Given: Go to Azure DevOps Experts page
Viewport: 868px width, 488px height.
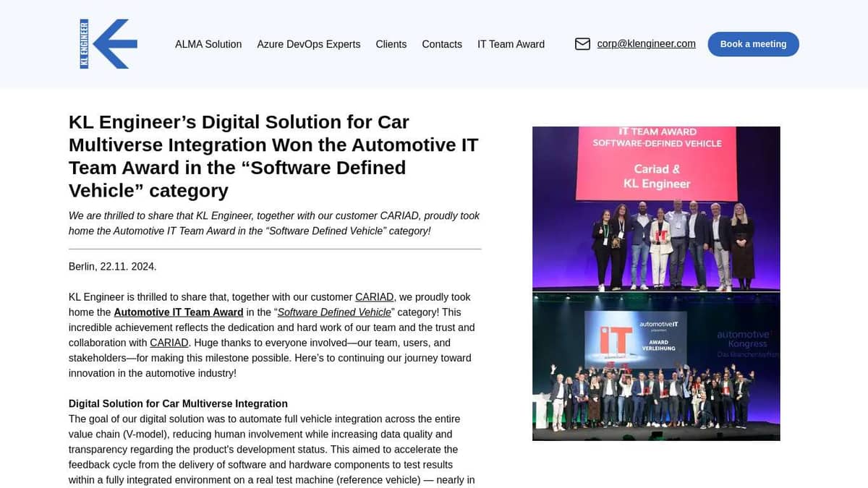Looking at the screenshot, I should point(308,44).
